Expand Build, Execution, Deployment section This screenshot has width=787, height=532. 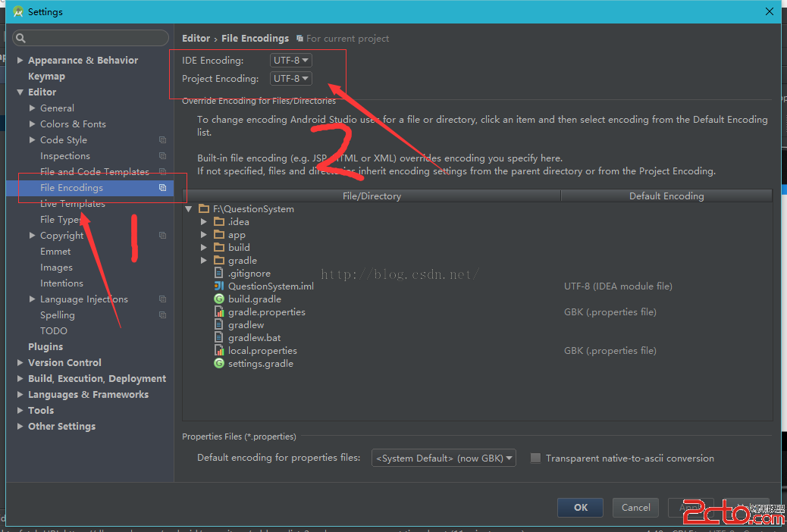(x=20, y=378)
